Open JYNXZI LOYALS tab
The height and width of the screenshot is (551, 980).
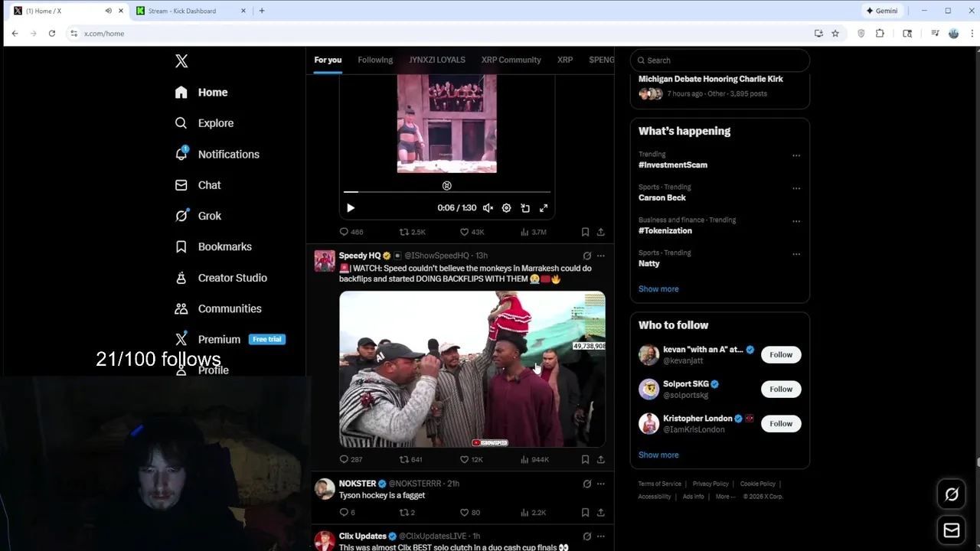coord(436,60)
